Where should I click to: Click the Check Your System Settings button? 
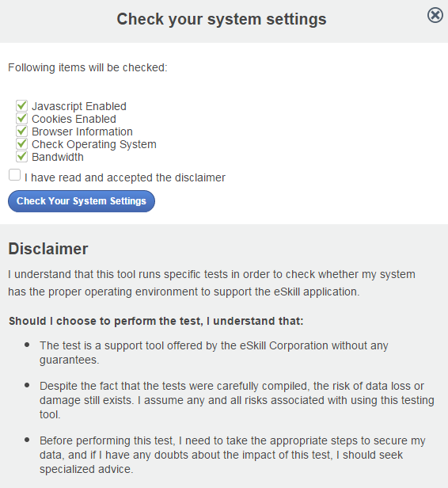[x=82, y=201]
